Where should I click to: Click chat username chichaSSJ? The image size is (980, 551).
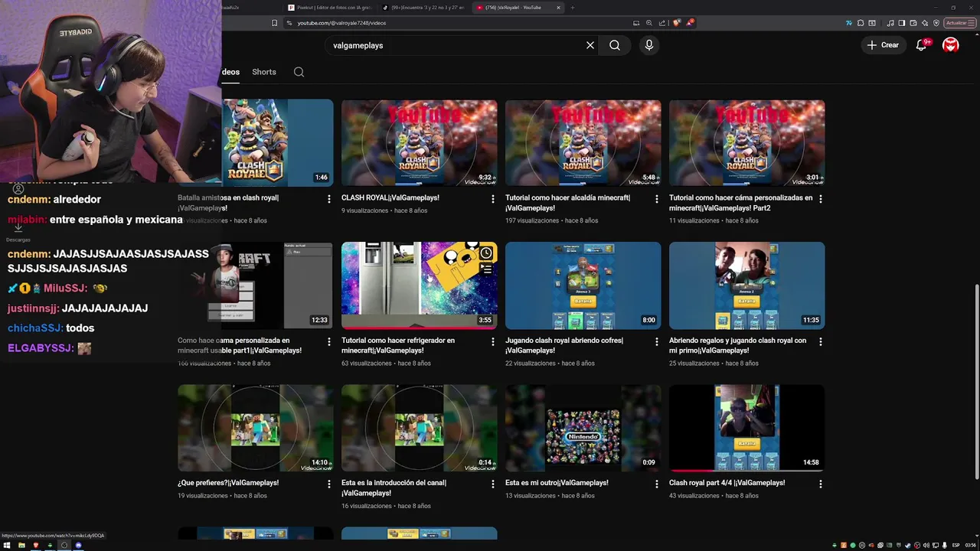click(35, 328)
